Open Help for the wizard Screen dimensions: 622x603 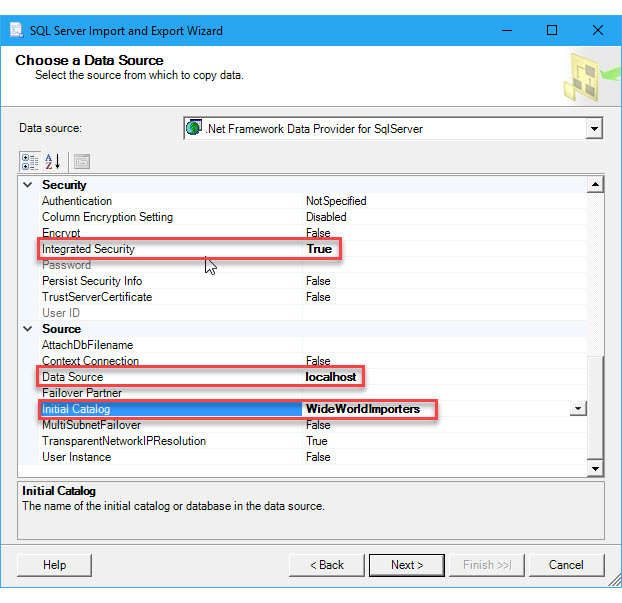coord(55,565)
